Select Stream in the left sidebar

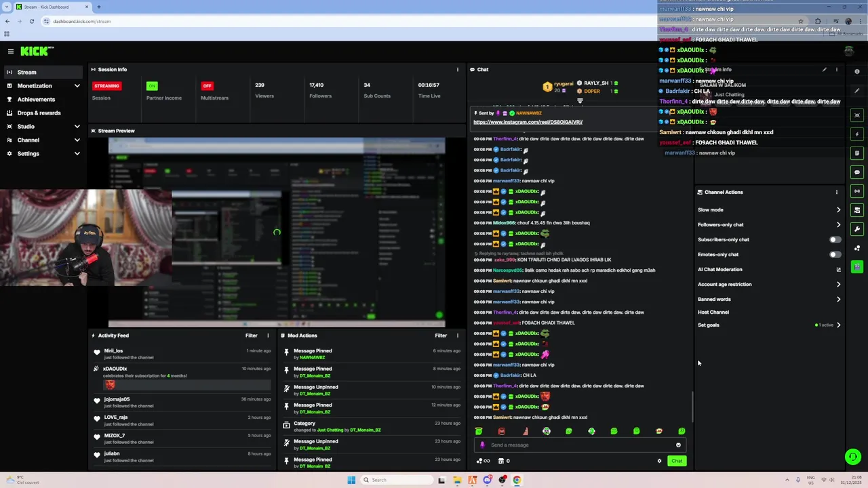[43, 72]
